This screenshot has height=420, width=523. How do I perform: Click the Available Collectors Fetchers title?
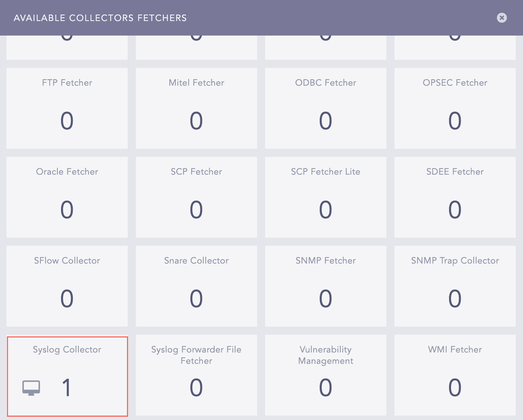tap(100, 18)
